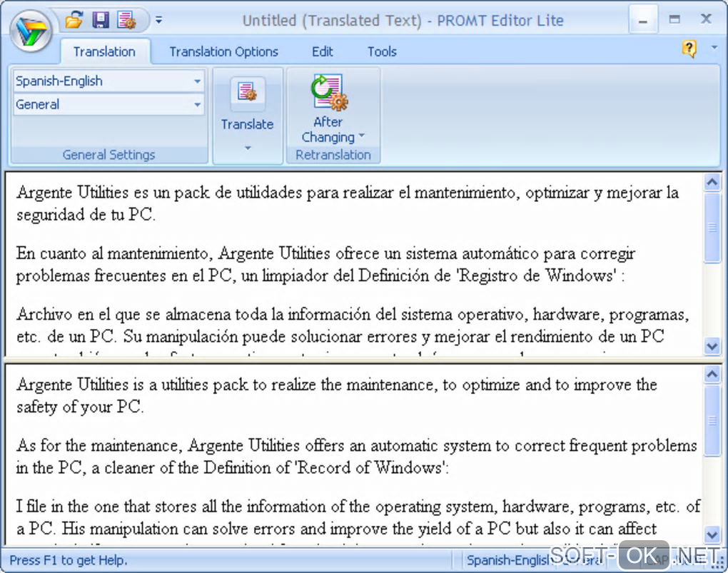Click down arrow of translation pane scrollbar
728x573 pixels.
pyautogui.click(x=712, y=534)
